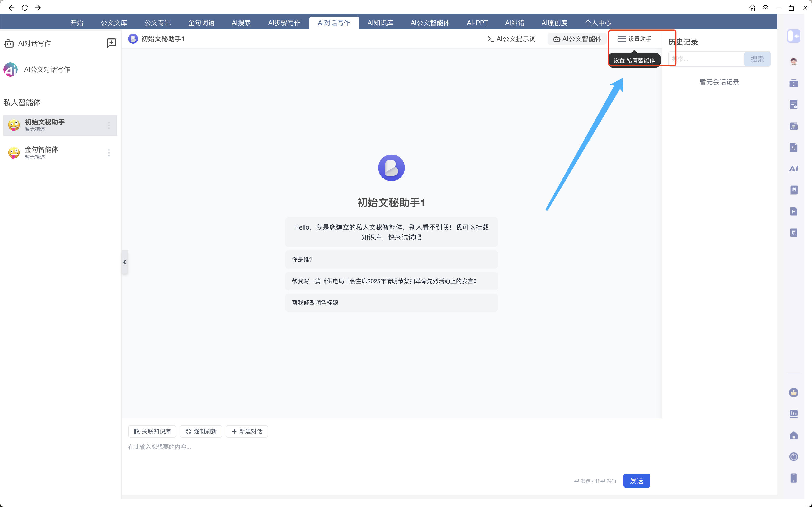Viewport: 812px width, 507px height.
Task: Click the crown icon in right sidebar
Action: pyautogui.click(x=793, y=392)
